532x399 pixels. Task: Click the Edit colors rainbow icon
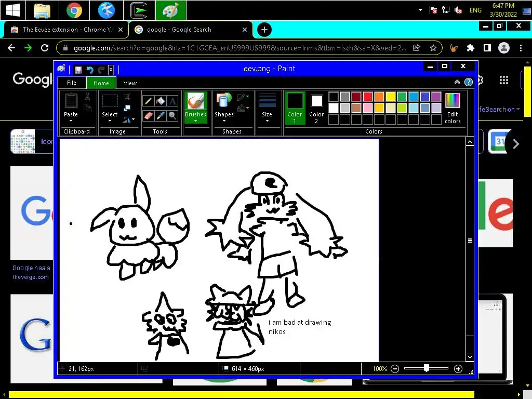point(453,100)
